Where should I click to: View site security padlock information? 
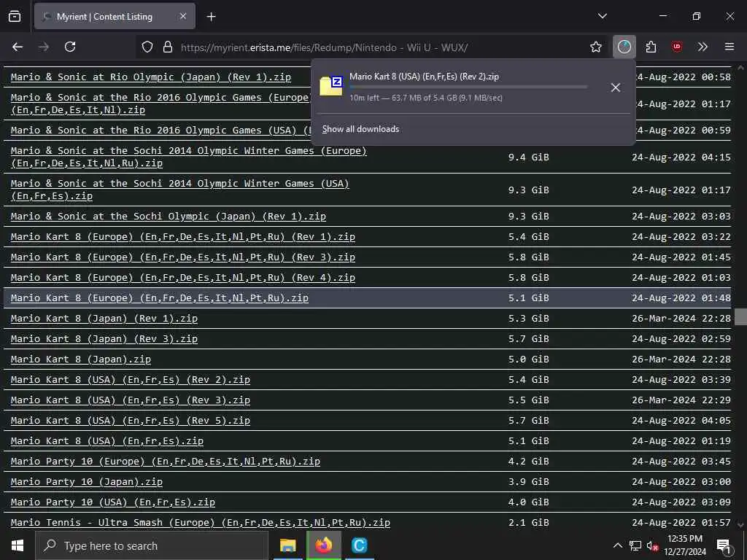(168, 47)
